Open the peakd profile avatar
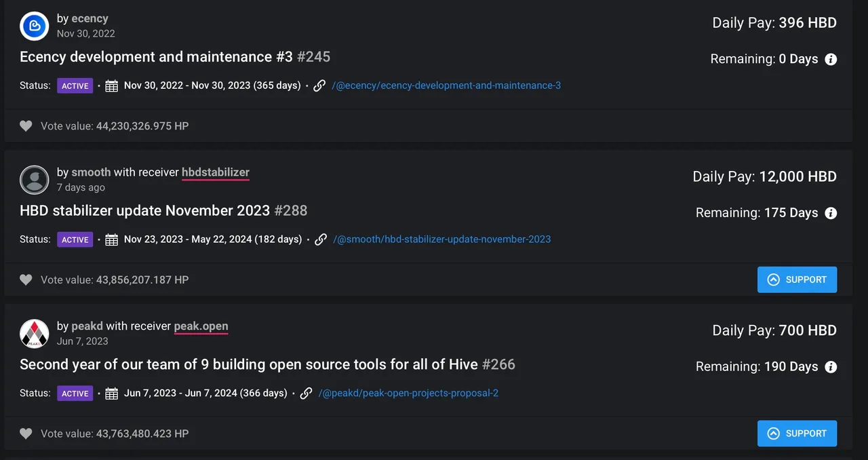Screen dimensions: 868x460 coord(35,333)
